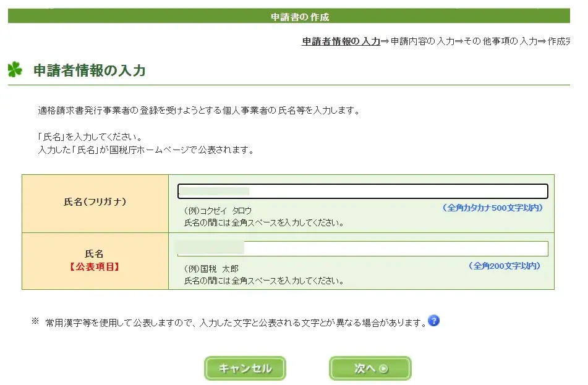
Task: Select the underlined 申請者情報の入力 breadcrumb step
Action: point(341,41)
